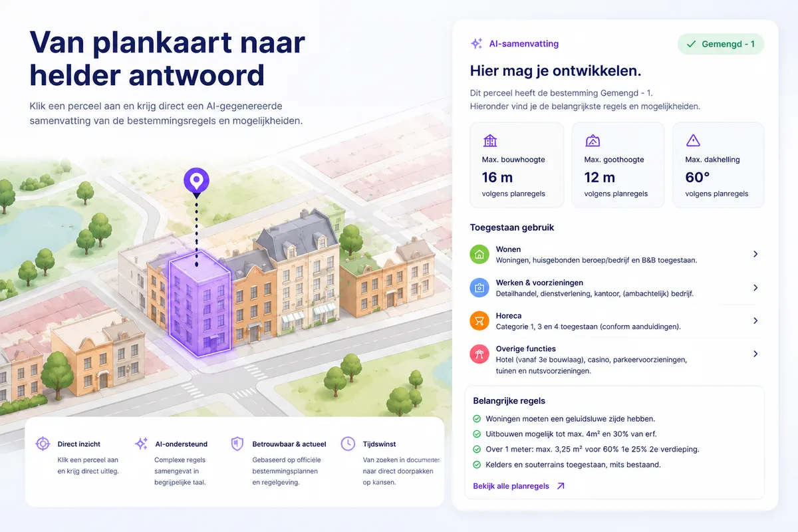Viewport: 798px width, 532px height.
Task: Click the check icon for geluidsluwe zijde rule
Action: click(x=477, y=419)
